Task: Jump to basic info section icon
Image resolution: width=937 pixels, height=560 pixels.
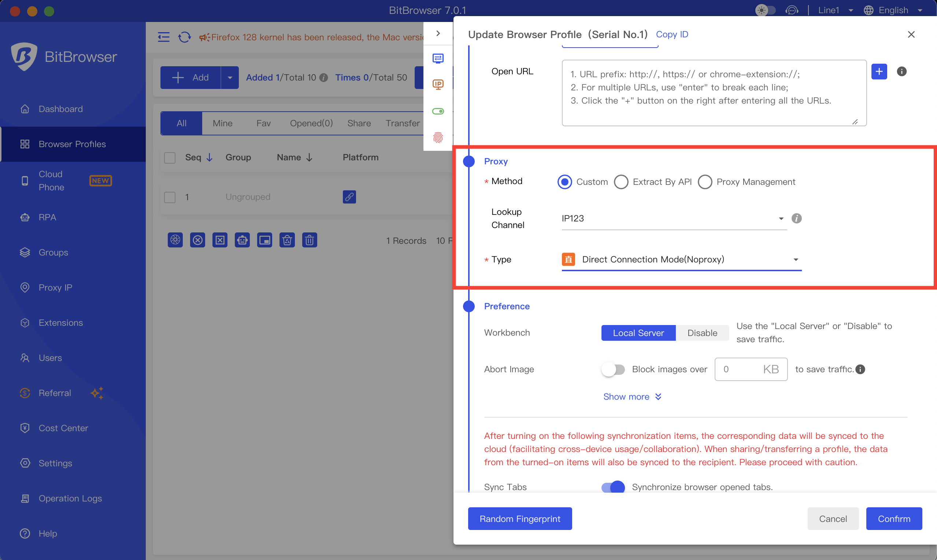Action: click(438, 59)
